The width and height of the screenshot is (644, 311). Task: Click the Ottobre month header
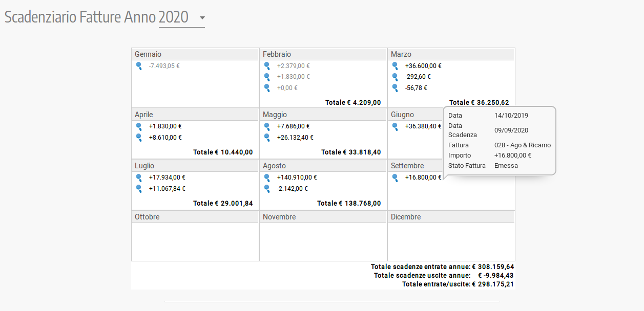click(147, 217)
